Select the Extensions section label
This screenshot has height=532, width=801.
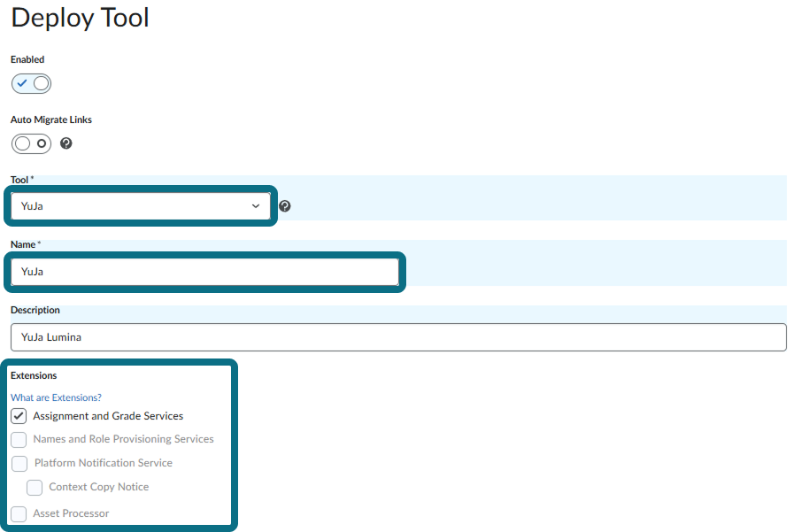34,375
